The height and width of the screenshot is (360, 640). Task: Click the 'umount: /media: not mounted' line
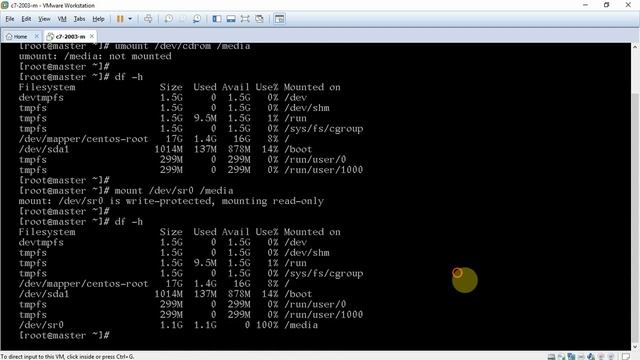pyautogui.click(x=95, y=56)
